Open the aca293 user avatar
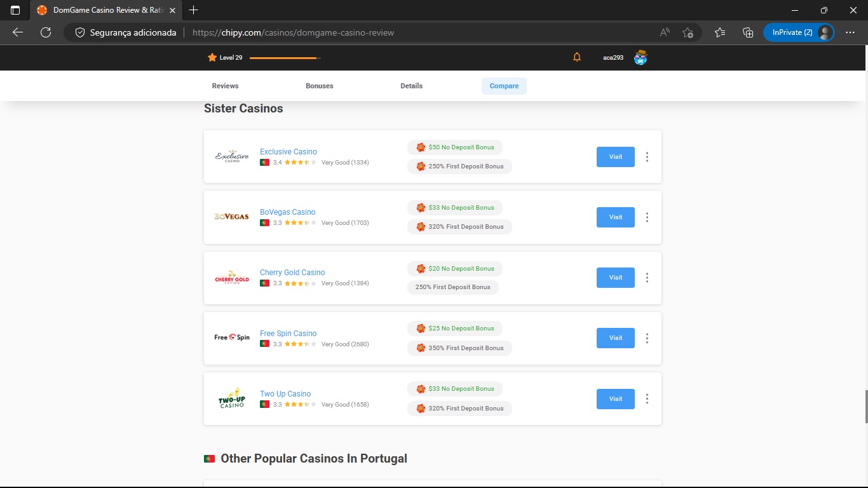The width and height of the screenshot is (868, 488). 641,57
